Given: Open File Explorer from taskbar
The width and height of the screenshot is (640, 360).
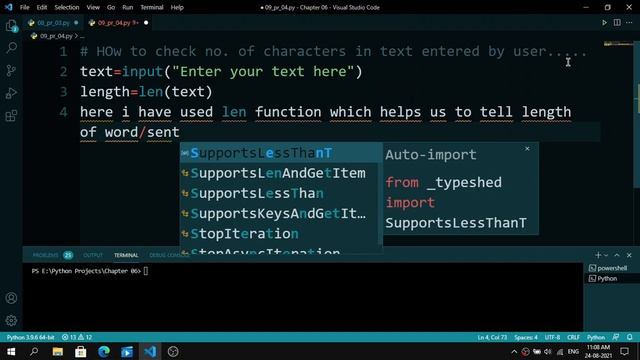Looking at the screenshot, I should click(58, 351).
